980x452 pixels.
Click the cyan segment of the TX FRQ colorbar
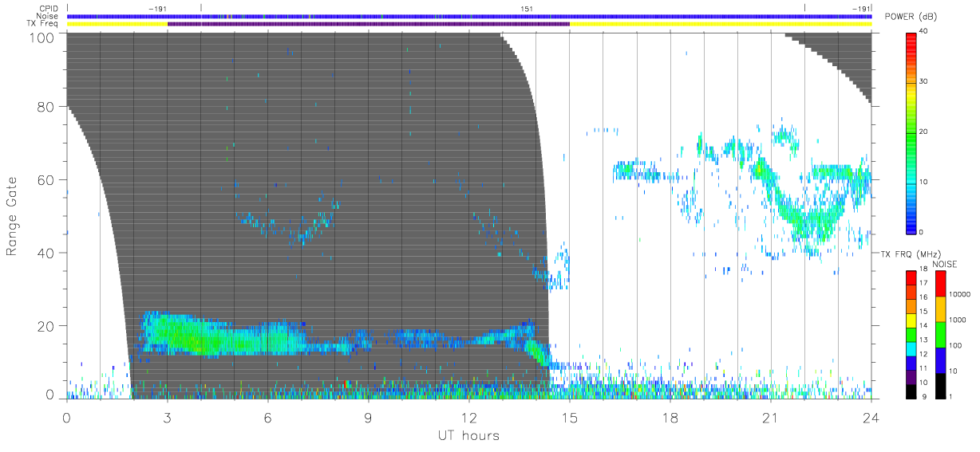(912, 349)
